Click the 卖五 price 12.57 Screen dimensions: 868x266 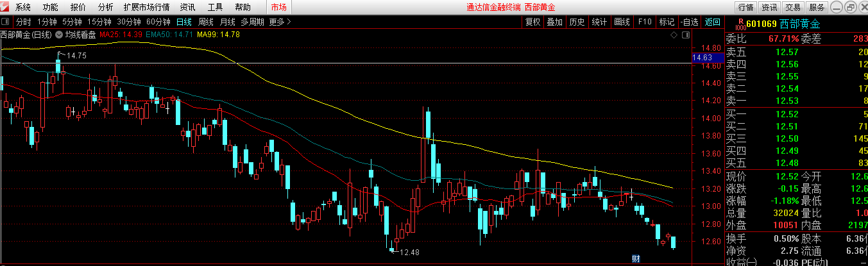tap(787, 52)
